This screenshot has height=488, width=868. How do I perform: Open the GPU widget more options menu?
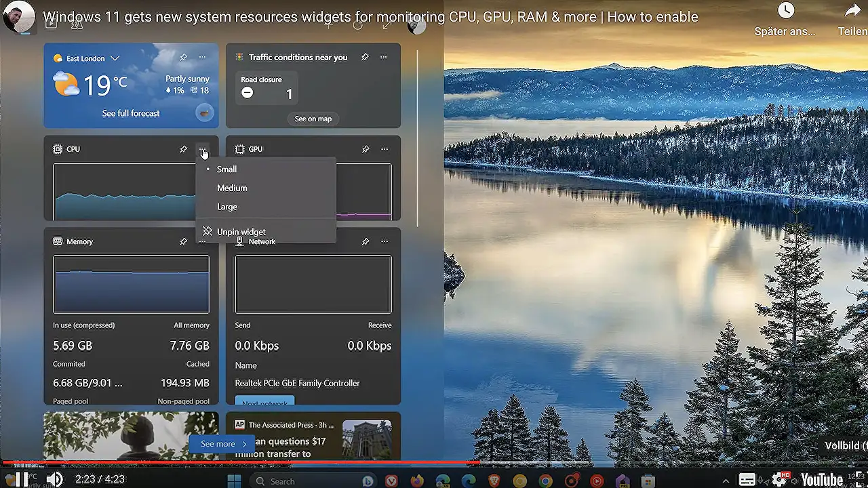384,149
